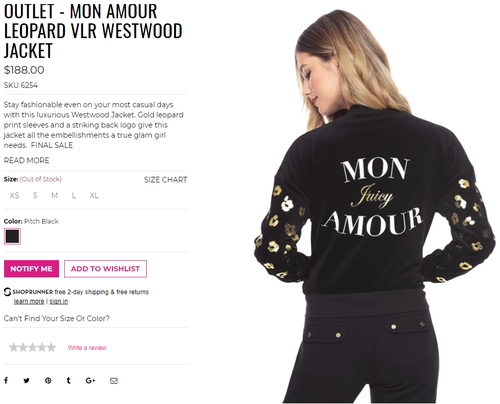Open the SIZE CHART link
The height and width of the screenshot is (404, 500).
[x=165, y=180]
